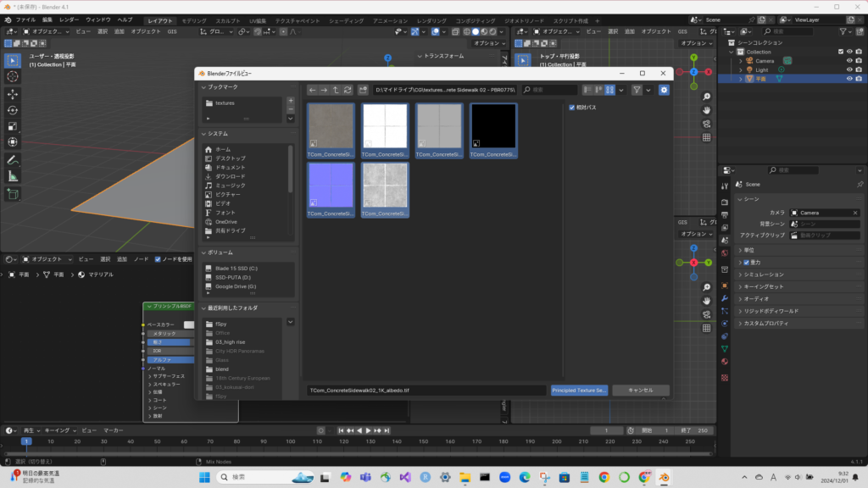
Task: Click the キャンセル button
Action: [x=640, y=391]
